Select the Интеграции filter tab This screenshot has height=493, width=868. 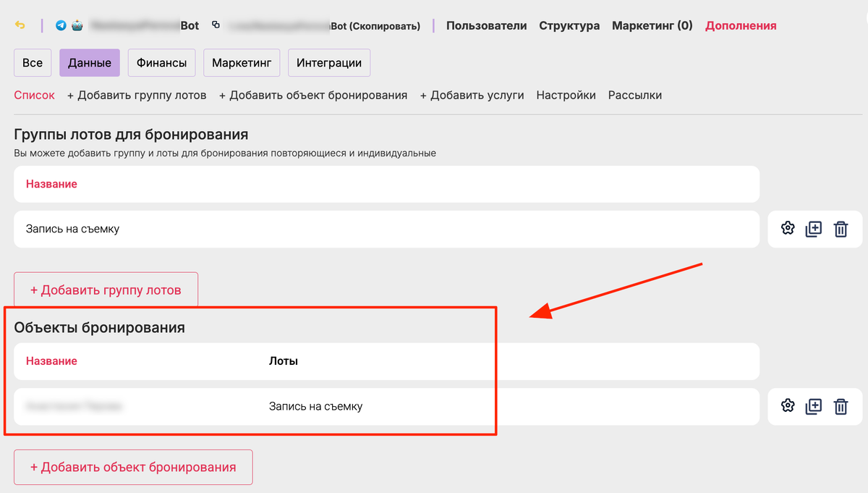(x=329, y=63)
